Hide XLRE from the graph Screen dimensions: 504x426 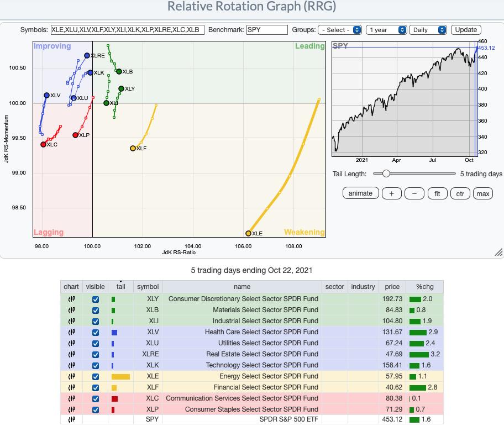[96, 354]
